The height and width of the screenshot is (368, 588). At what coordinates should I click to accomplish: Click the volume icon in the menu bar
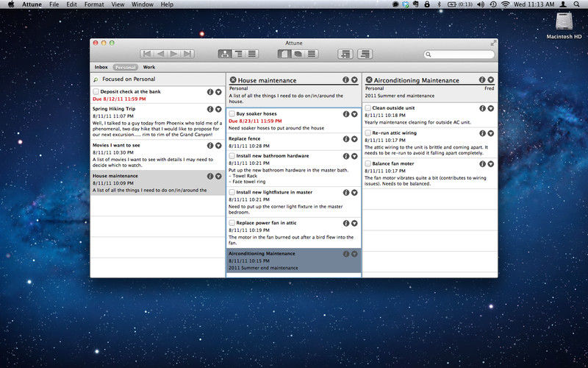point(481,4)
